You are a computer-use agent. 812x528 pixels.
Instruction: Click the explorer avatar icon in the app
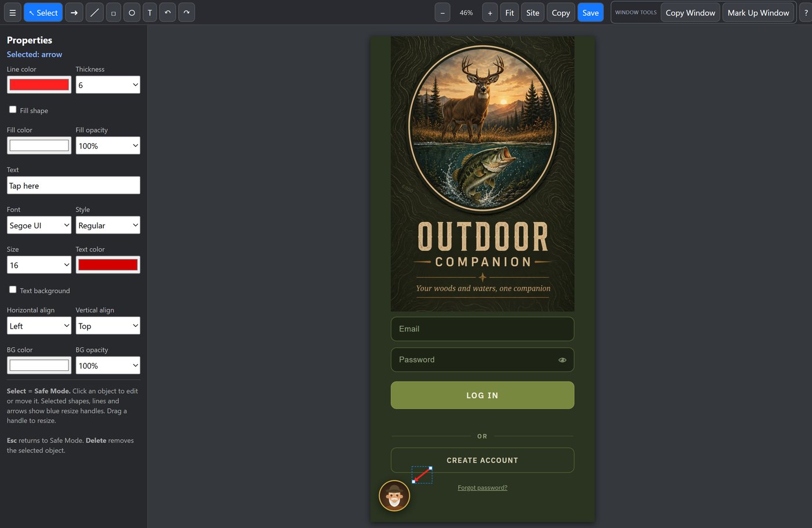(x=394, y=496)
